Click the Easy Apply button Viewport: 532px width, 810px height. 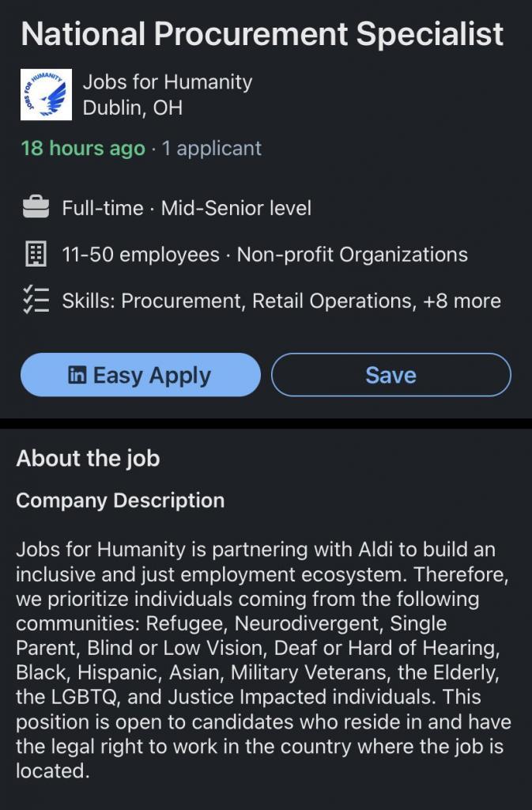(x=141, y=375)
